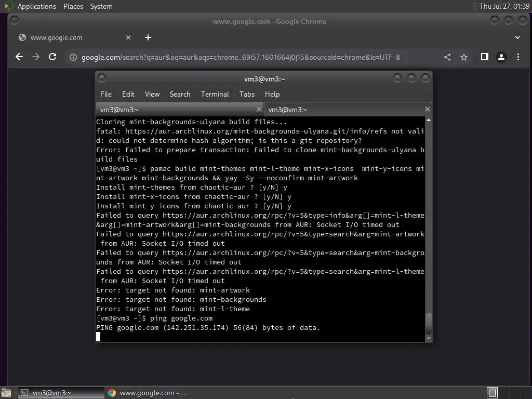The width and height of the screenshot is (532, 399).
Task: Select vm3@vm3:~ taskbar button
Action: coord(61,393)
